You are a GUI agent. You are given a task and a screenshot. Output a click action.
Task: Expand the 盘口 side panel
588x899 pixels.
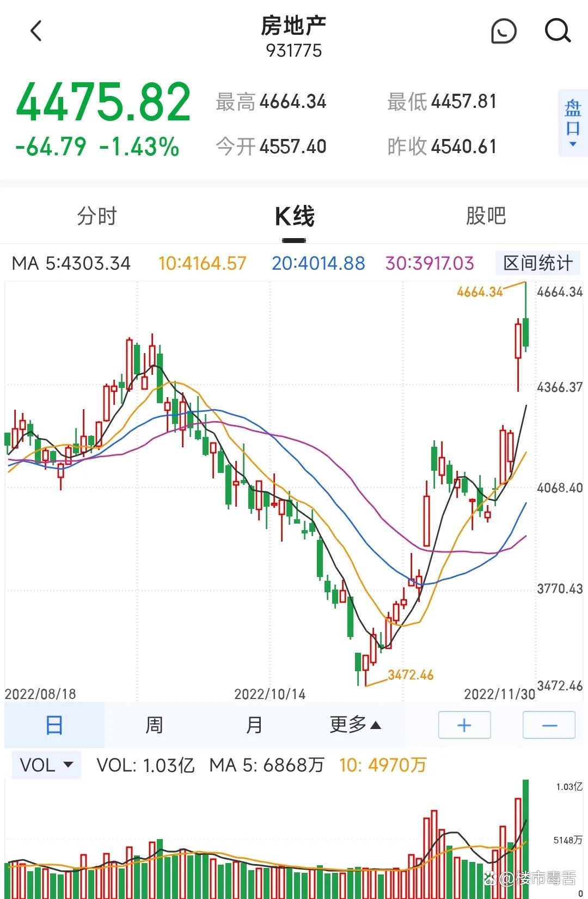point(573,123)
